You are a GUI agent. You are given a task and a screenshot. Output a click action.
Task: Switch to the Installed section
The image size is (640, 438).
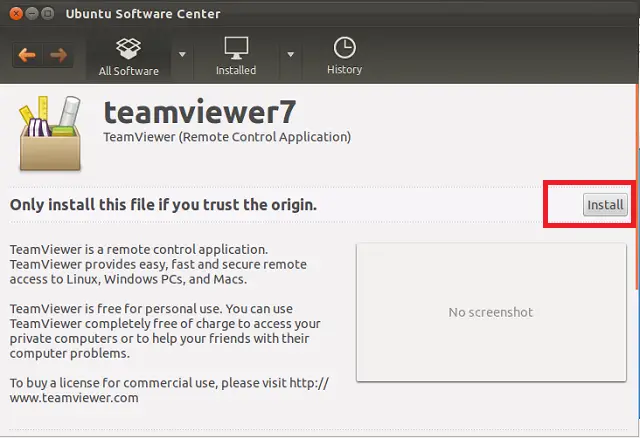click(236, 56)
